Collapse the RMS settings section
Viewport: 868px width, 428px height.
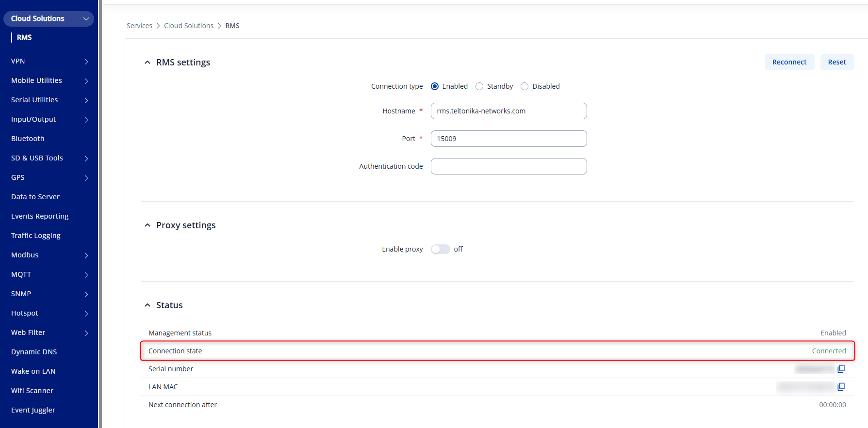(147, 63)
